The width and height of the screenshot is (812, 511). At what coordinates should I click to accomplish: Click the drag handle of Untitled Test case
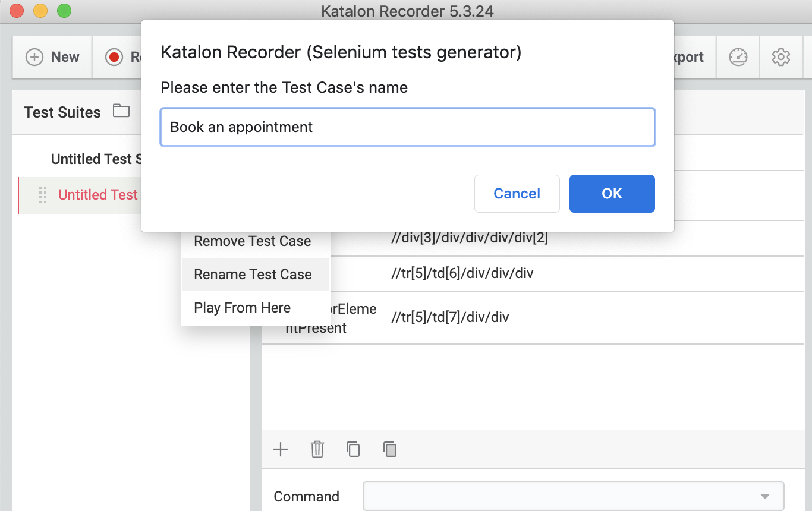point(42,195)
